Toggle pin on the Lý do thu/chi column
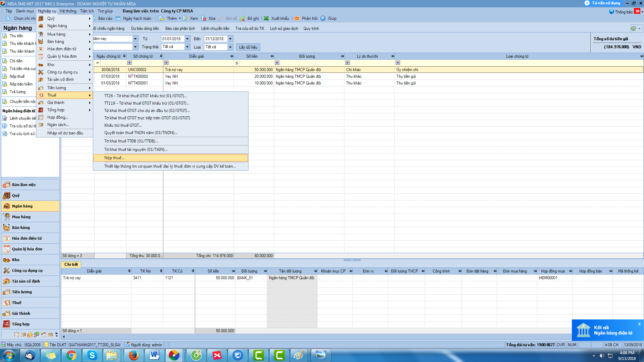This screenshot has width=644, height=362. 392,56
